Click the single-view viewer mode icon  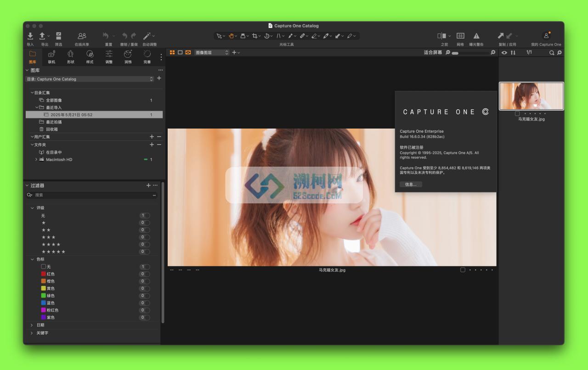click(180, 52)
